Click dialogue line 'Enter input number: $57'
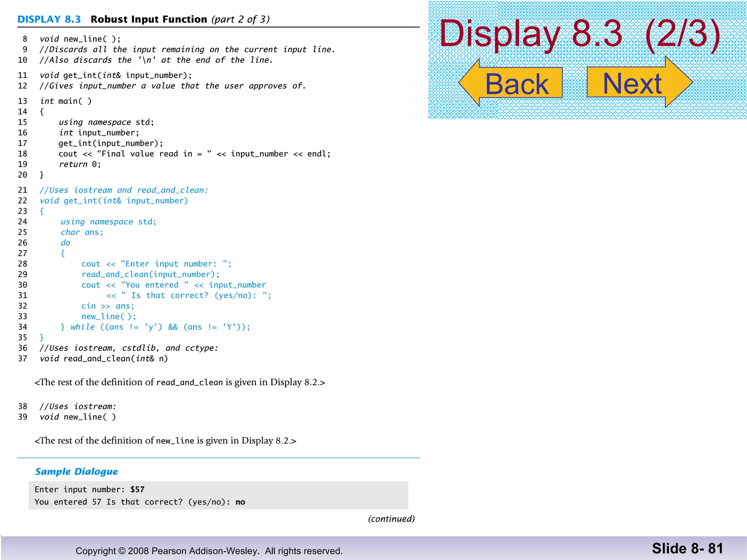Viewport: 747px width, 560px height. pyautogui.click(x=90, y=490)
